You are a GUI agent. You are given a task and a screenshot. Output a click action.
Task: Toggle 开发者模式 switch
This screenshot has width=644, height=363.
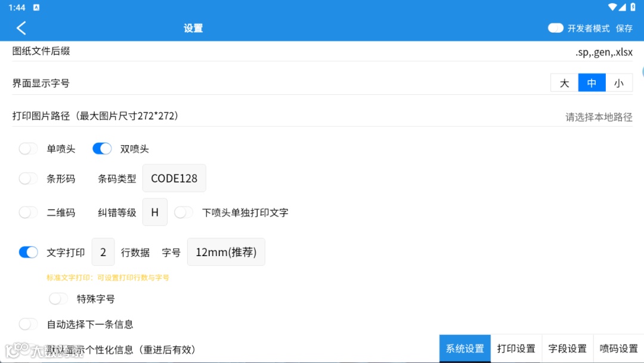pyautogui.click(x=555, y=28)
